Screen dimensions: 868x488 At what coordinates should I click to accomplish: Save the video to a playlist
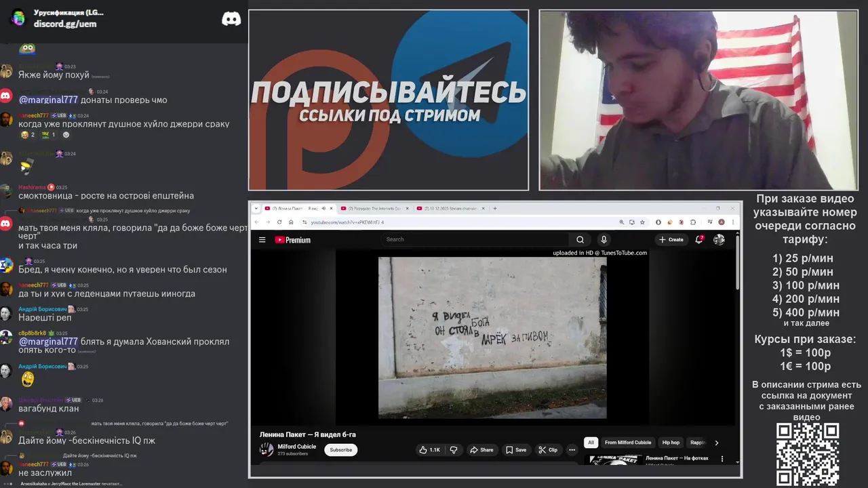click(x=515, y=449)
